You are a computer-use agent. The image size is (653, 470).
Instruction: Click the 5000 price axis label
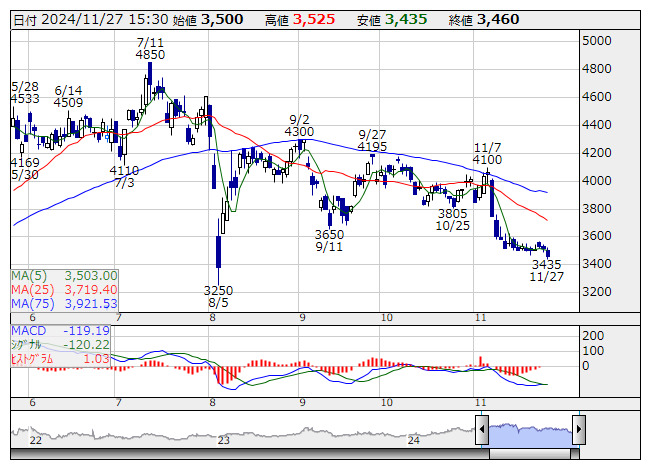(x=596, y=41)
